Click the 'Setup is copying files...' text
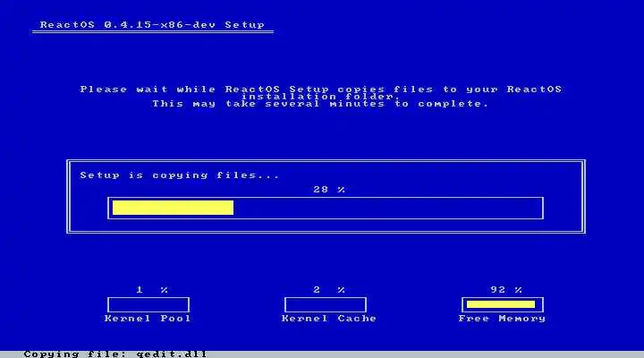The image size is (644, 358). 180,175
